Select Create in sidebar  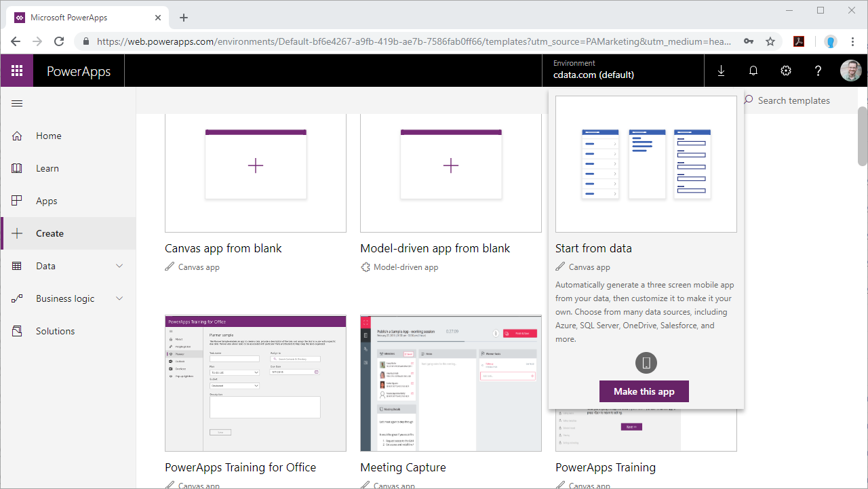[68, 233]
